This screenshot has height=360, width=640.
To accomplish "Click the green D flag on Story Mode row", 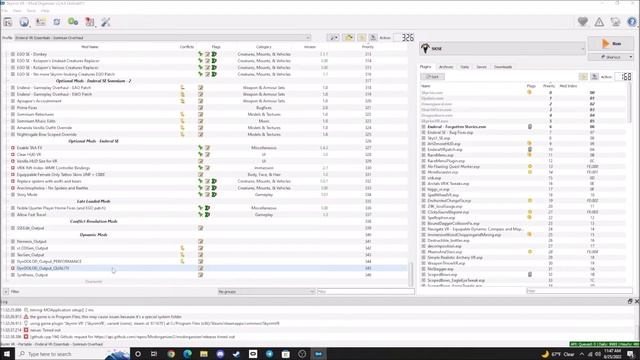I will (214, 195).
